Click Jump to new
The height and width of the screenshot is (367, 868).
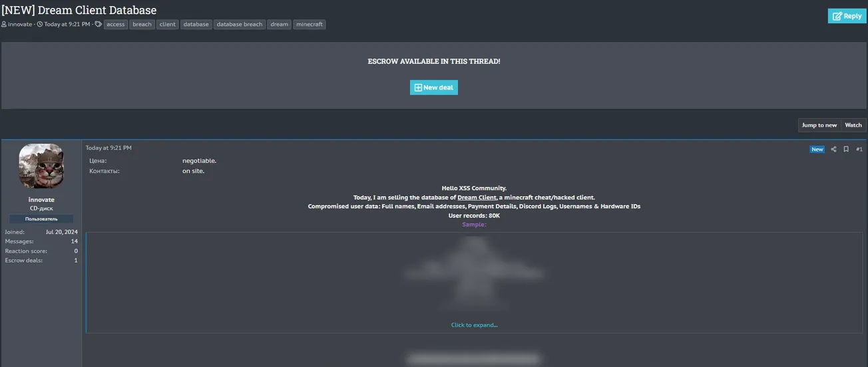tap(819, 125)
